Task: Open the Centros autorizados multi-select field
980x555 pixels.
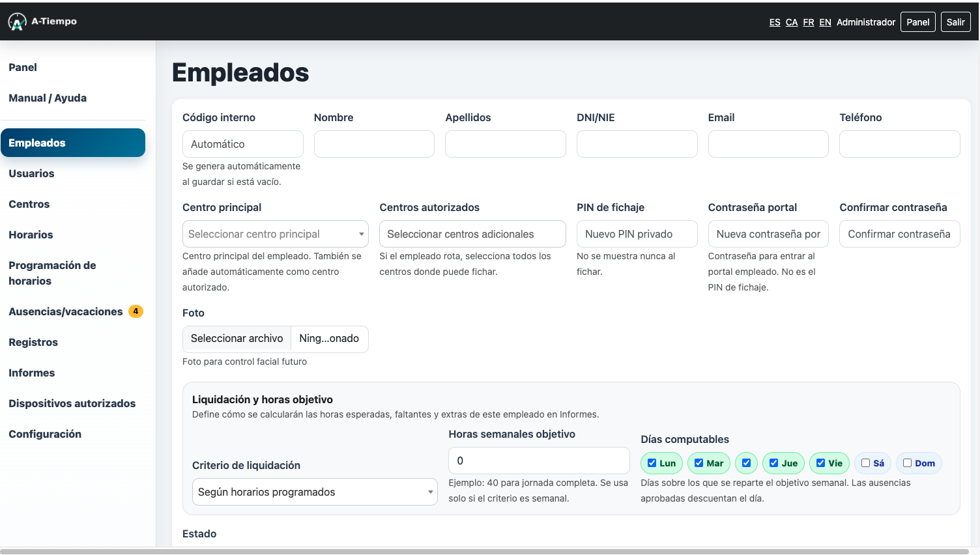Action: (x=472, y=234)
